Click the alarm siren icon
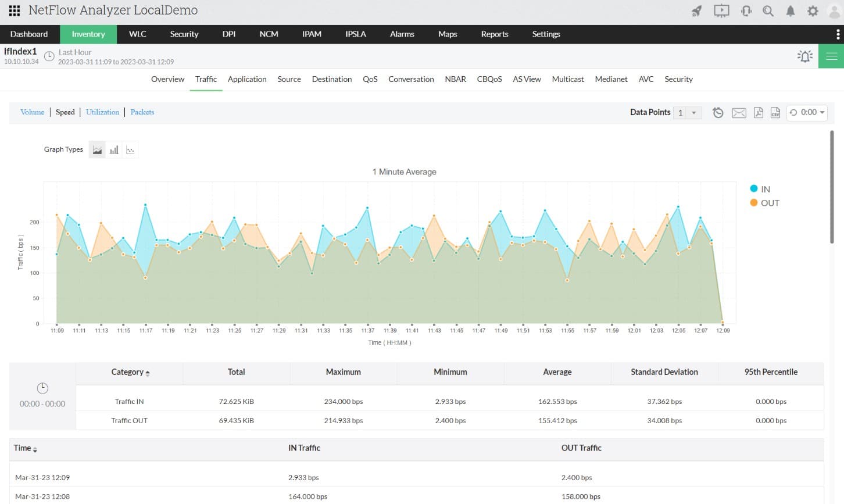Screen dimensions: 844x504 point(805,56)
